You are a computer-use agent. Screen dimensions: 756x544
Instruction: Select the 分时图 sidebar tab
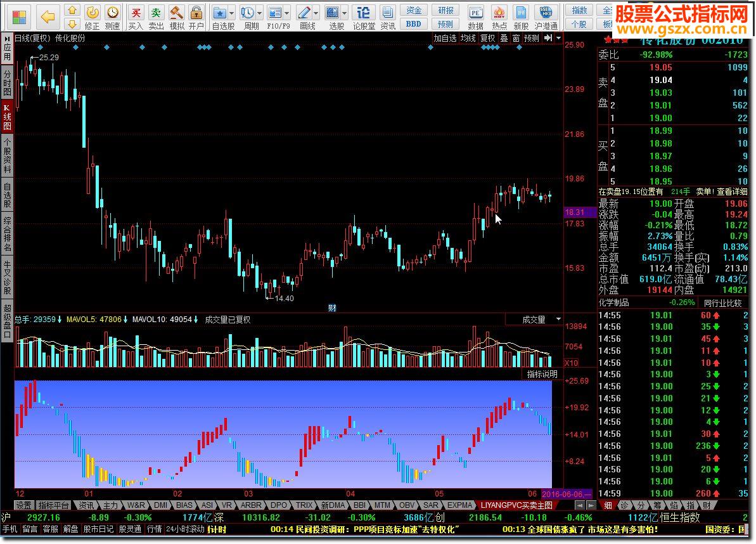click(7, 83)
